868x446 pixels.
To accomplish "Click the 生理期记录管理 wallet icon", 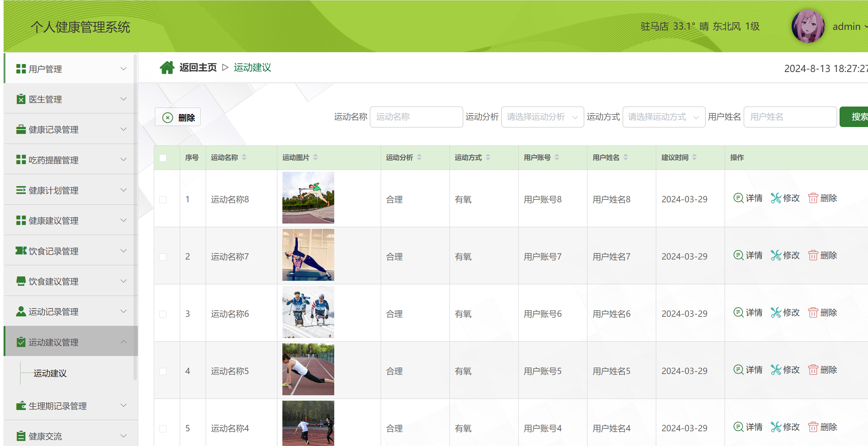I will coord(21,406).
